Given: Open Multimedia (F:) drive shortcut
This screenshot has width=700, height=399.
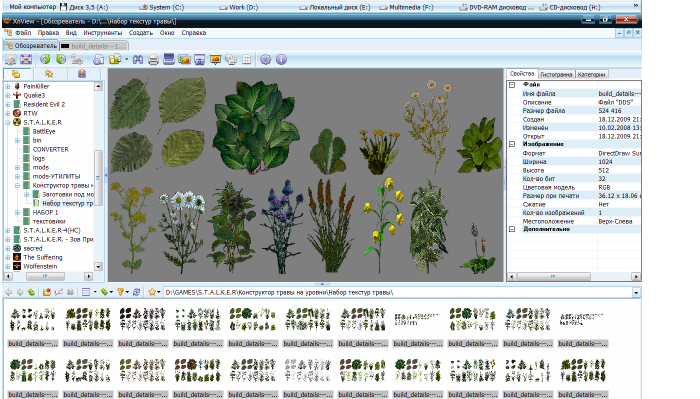Looking at the screenshot, I should pos(406,7).
